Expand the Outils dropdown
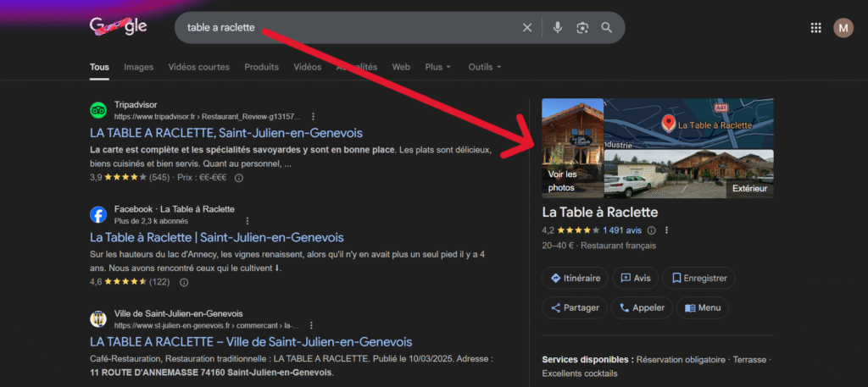Screen dimensions: 868x387 click(484, 67)
